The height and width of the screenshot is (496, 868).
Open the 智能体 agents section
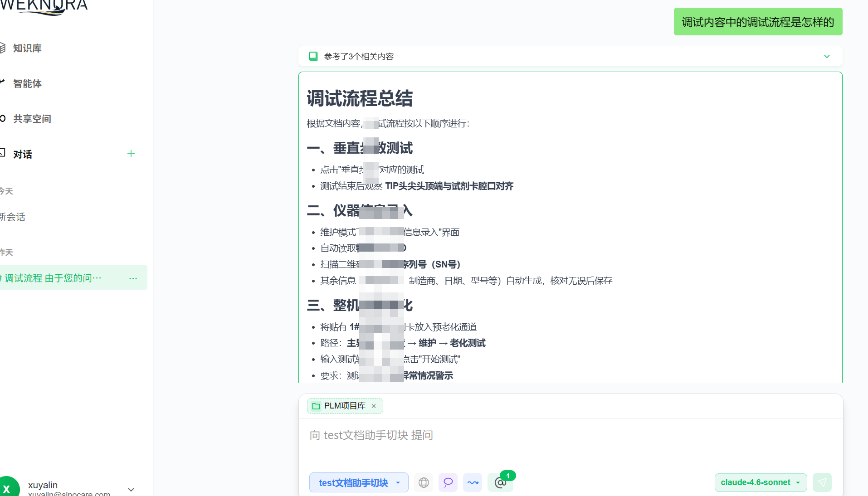(27, 83)
